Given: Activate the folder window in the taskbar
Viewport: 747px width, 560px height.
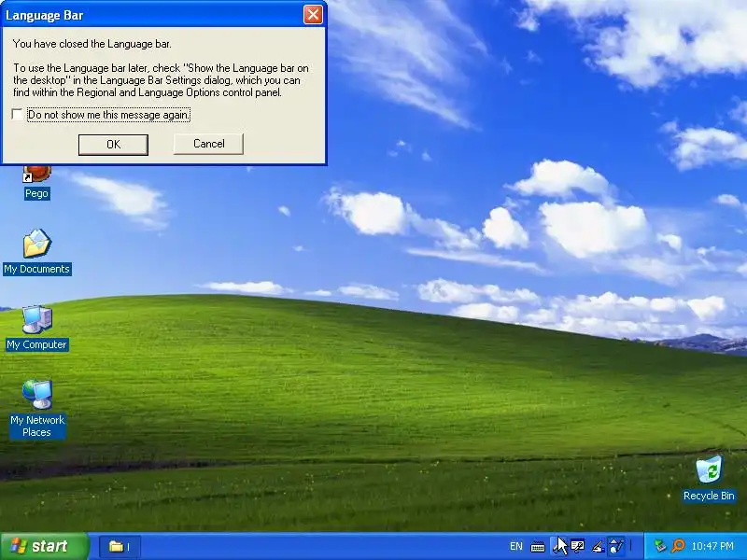Looking at the screenshot, I should pyautogui.click(x=120, y=547).
